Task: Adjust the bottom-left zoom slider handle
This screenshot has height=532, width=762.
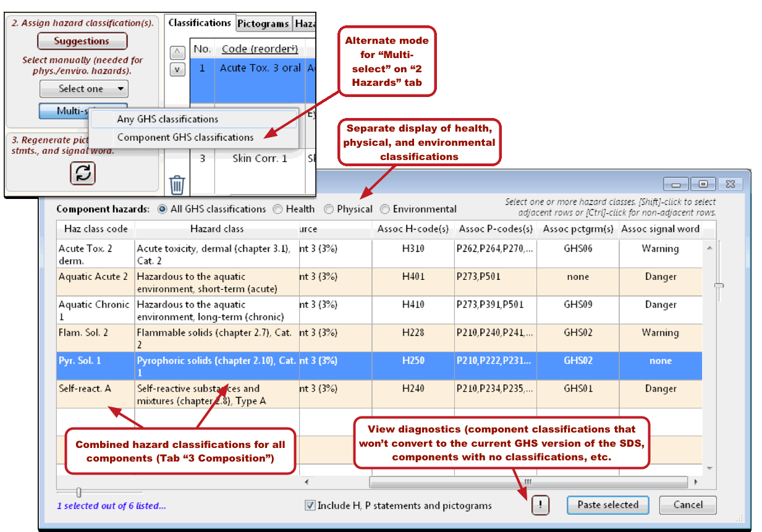Action: point(78,492)
